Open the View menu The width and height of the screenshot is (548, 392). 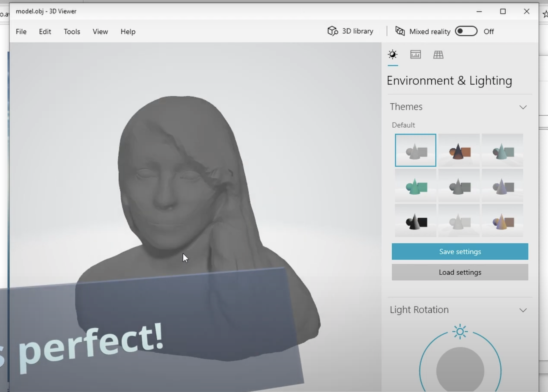(100, 32)
